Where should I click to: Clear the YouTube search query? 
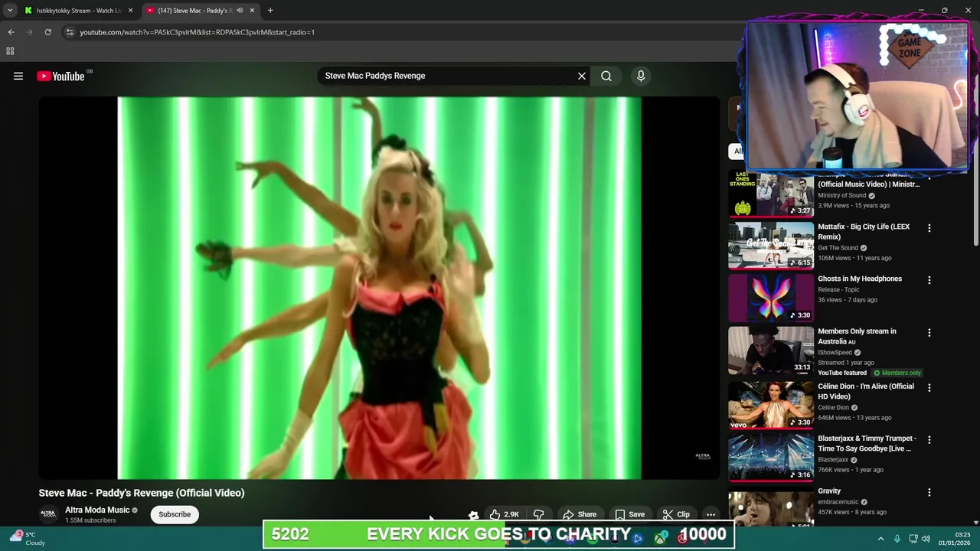click(582, 76)
